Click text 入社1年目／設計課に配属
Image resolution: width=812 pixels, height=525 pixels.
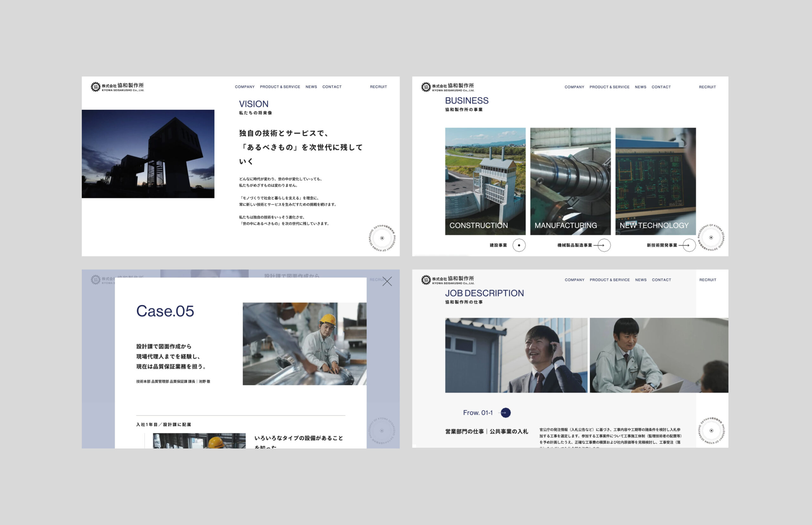[164, 424]
